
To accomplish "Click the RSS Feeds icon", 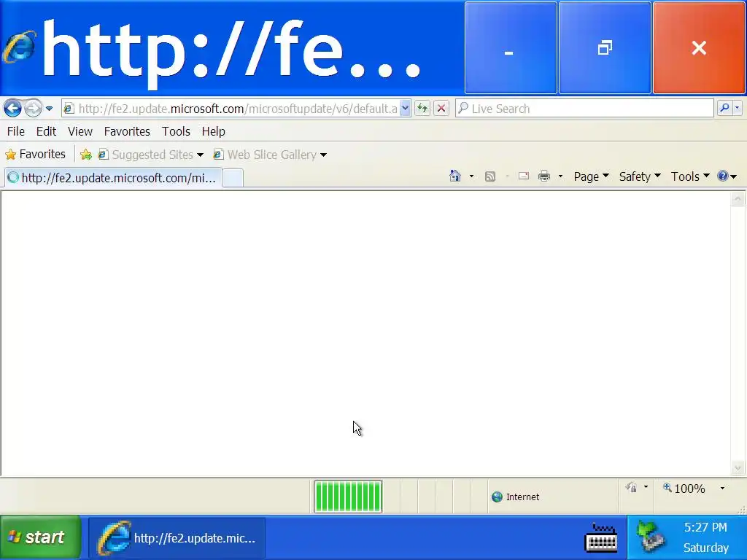I will [489, 176].
